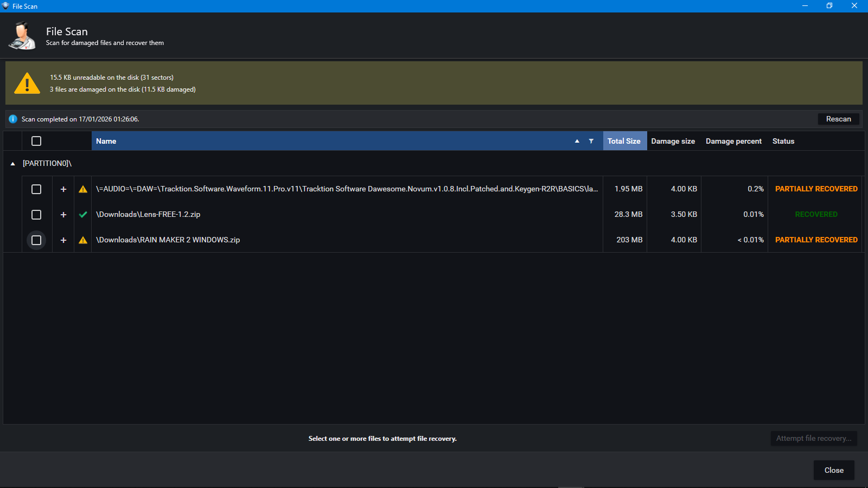
Task: Click the 15.5 KB unreadable message
Action: coord(112,78)
